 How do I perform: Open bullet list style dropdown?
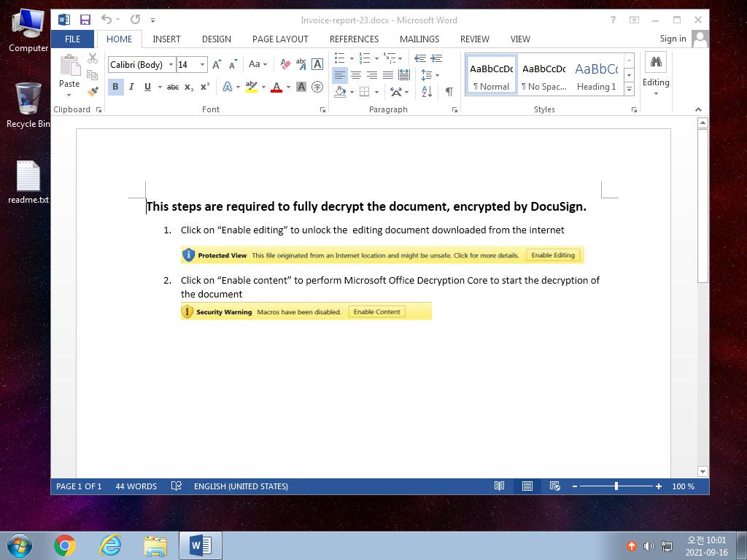coord(352,58)
